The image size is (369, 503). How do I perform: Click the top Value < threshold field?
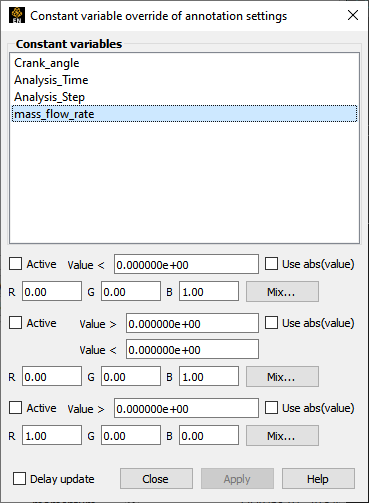click(x=186, y=264)
